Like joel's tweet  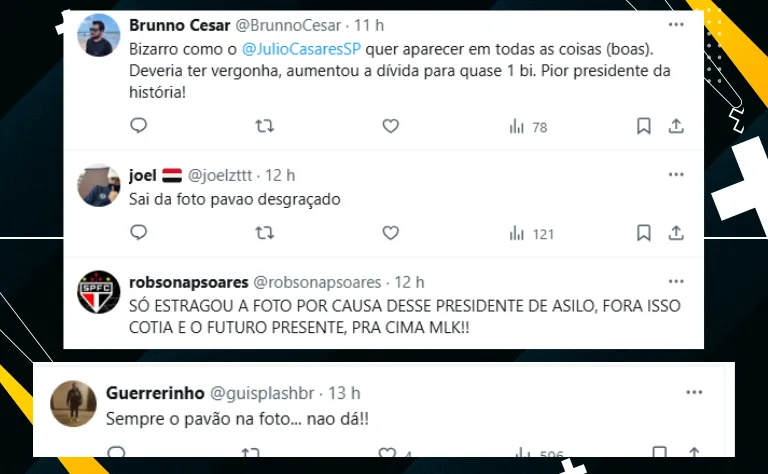click(x=391, y=233)
